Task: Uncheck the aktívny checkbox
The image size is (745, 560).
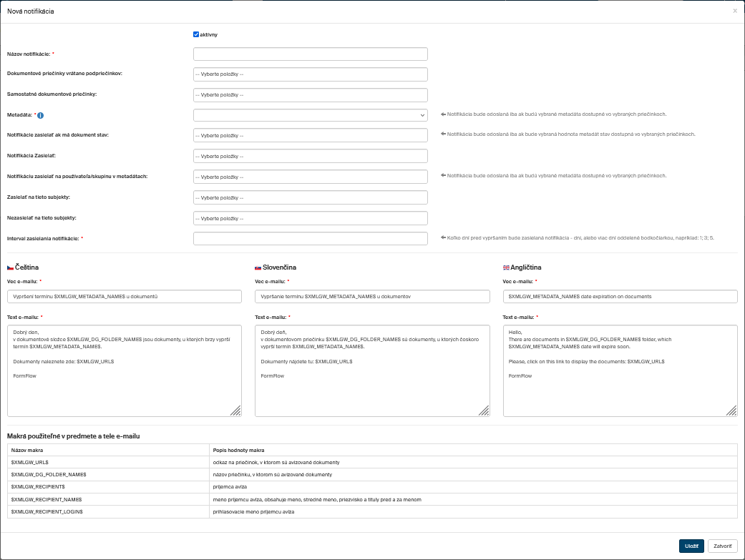Action: tap(196, 34)
